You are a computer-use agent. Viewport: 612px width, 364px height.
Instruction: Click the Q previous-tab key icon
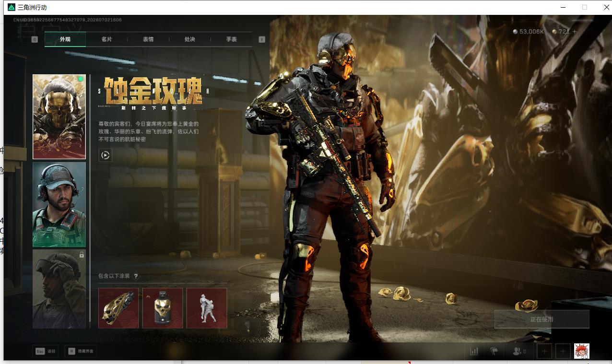pos(35,39)
